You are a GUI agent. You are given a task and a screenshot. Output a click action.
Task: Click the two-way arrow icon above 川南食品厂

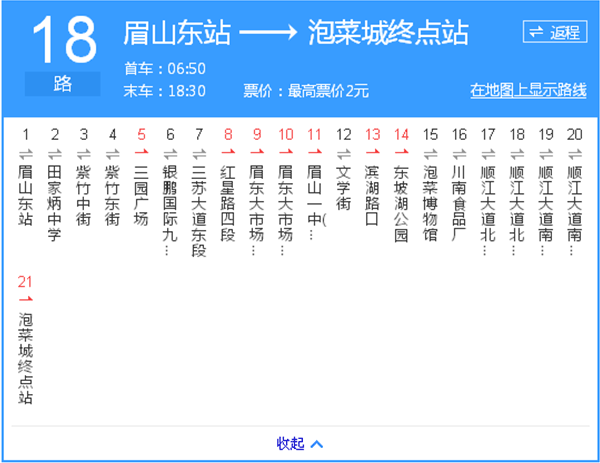(x=459, y=153)
